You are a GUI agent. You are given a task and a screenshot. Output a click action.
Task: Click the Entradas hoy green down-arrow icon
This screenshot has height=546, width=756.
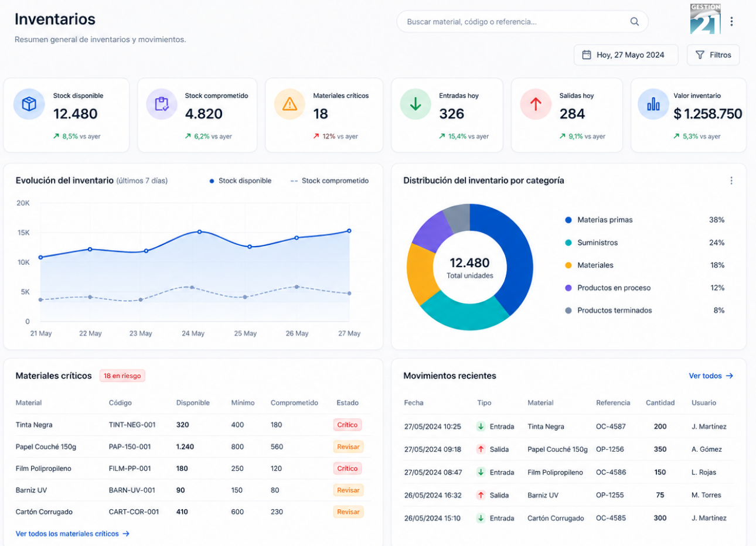[x=416, y=104]
